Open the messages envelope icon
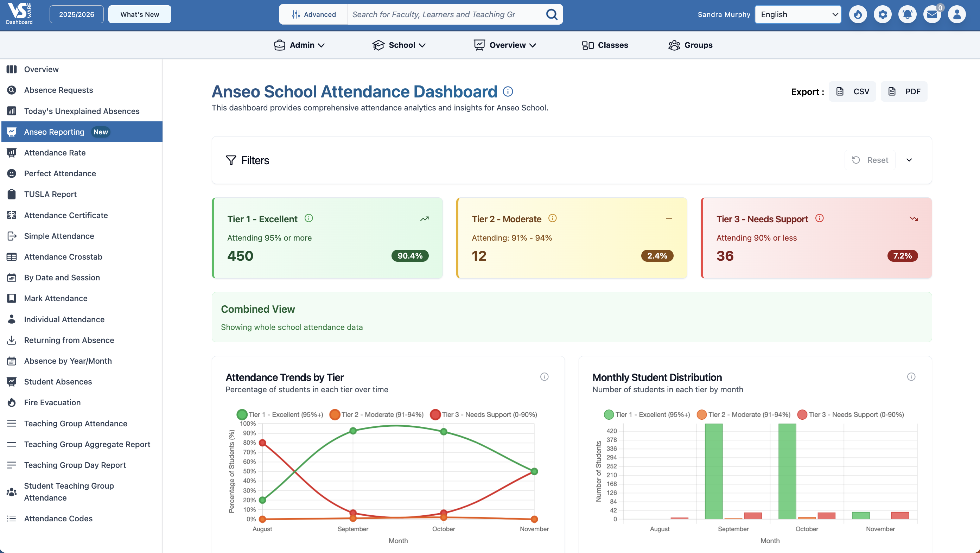 pos(932,14)
